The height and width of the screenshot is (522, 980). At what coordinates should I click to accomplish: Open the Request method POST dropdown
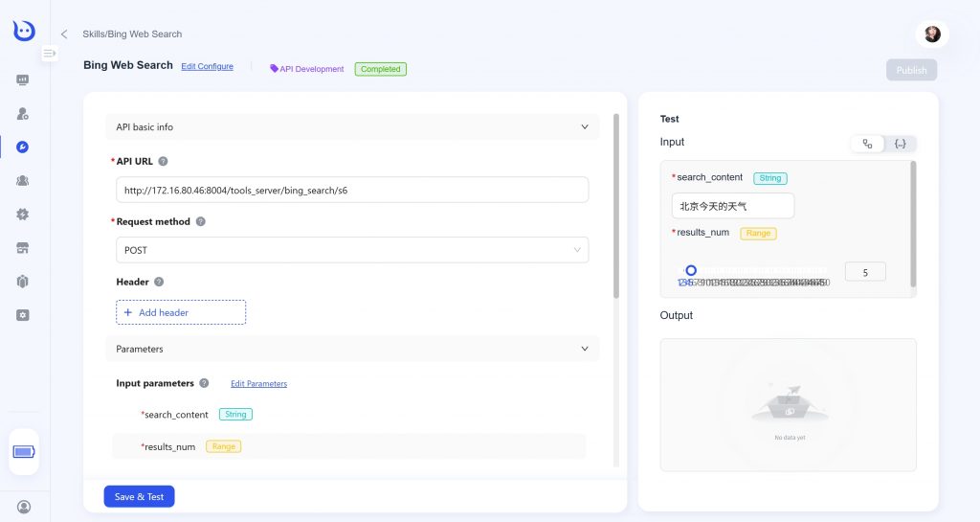(x=351, y=250)
